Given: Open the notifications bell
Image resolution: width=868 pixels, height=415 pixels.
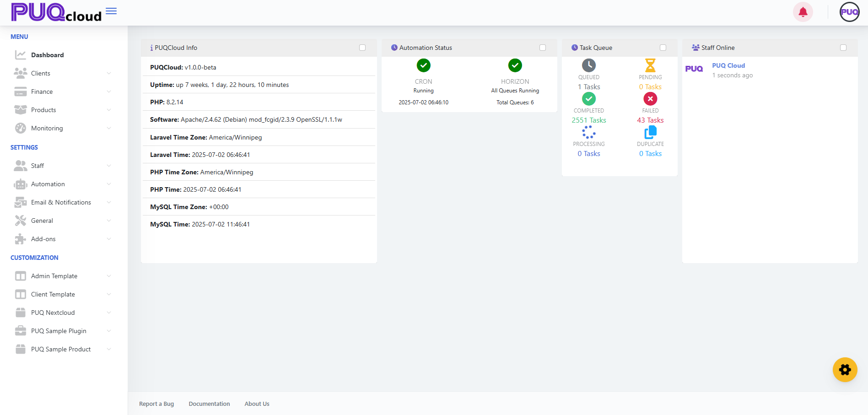Looking at the screenshot, I should [x=803, y=12].
